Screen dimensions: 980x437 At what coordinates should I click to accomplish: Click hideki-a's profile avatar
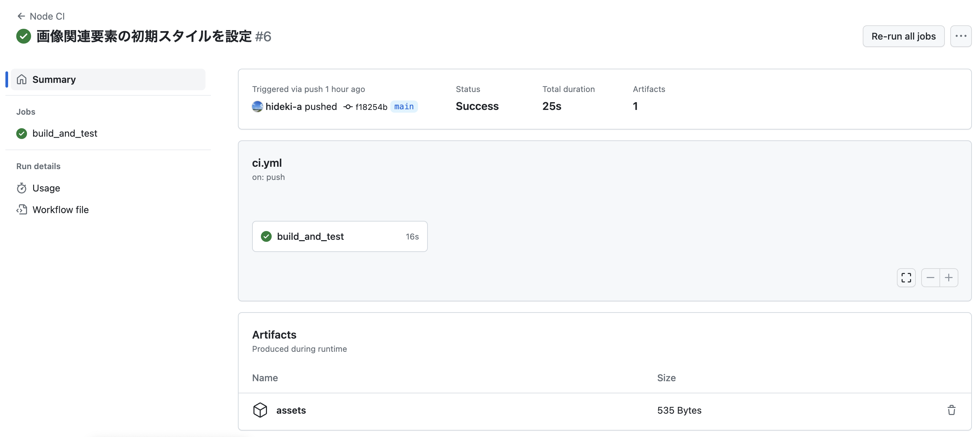click(257, 107)
